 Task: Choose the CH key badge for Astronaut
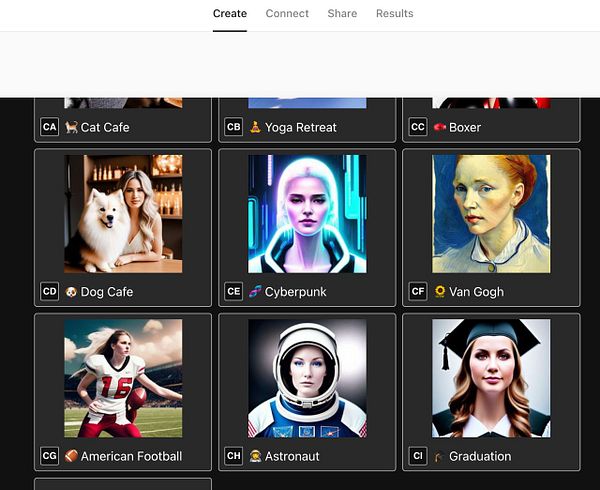pos(234,456)
